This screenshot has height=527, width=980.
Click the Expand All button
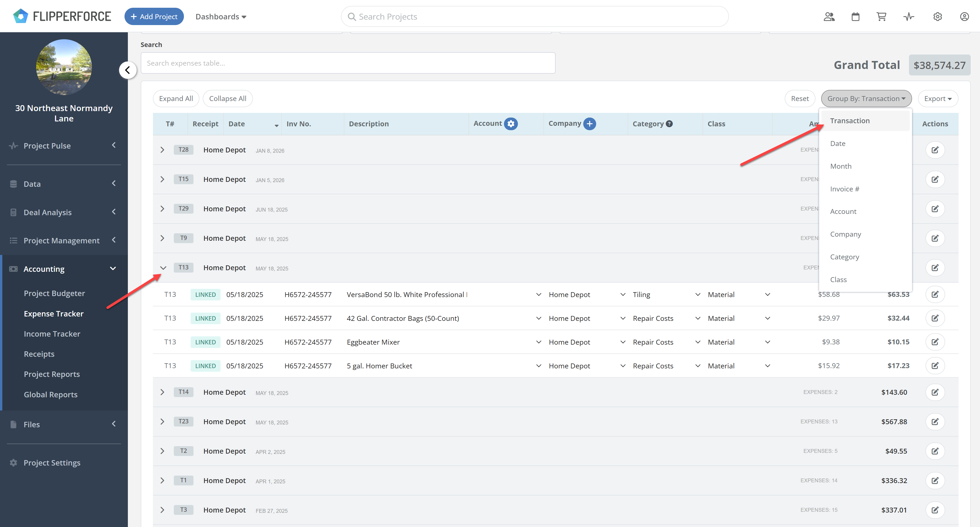point(176,98)
